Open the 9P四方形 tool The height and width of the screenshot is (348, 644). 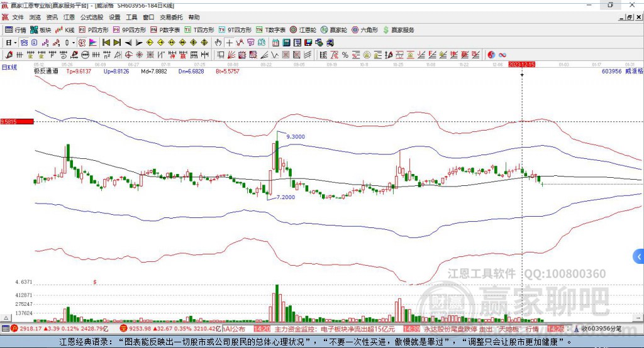tap(130, 30)
